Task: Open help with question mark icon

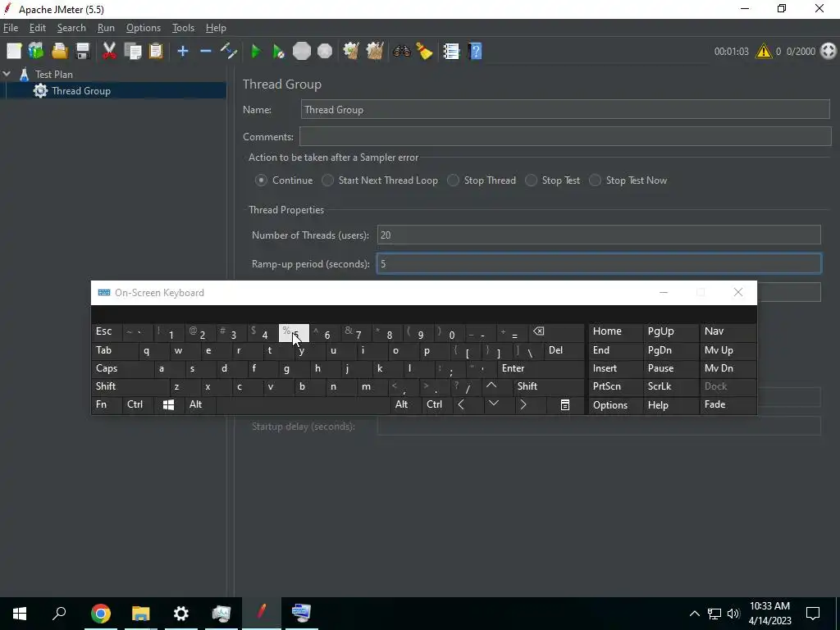Action: click(475, 52)
